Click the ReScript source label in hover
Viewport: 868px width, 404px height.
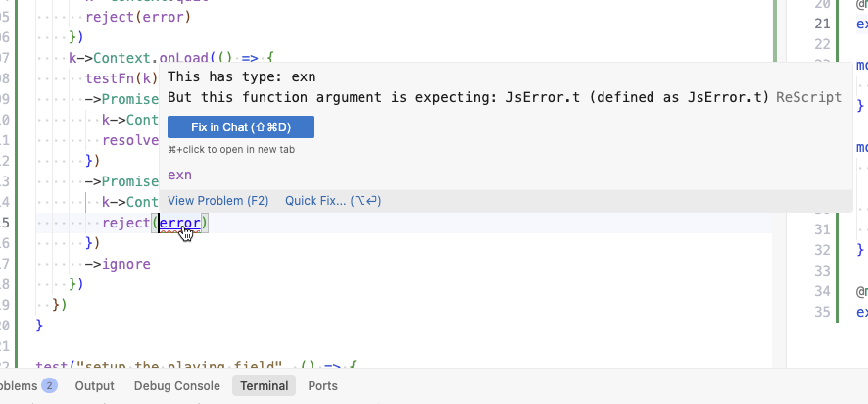pyautogui.click(x=808, y=97)
